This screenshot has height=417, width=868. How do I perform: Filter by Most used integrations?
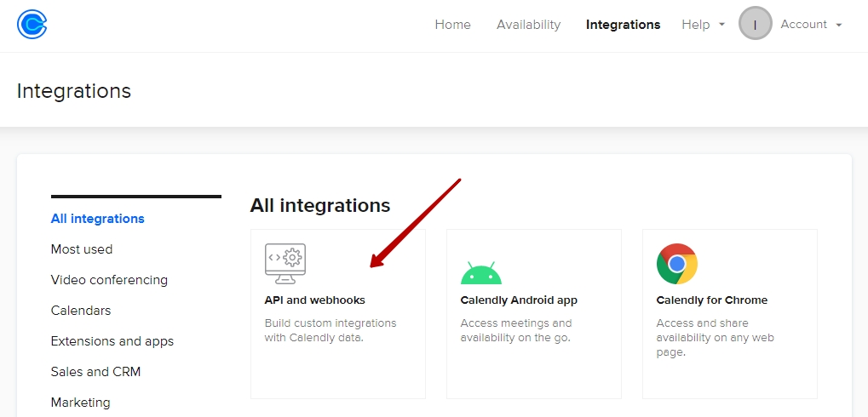point(82,248)
